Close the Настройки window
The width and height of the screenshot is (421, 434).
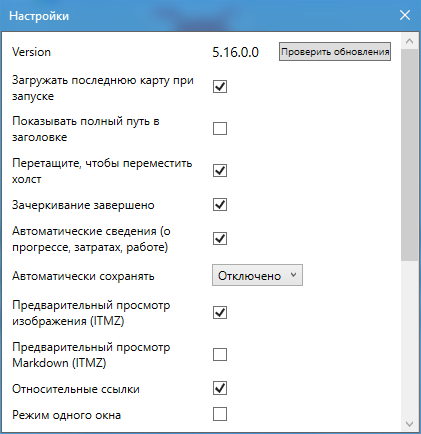[405, 15]
